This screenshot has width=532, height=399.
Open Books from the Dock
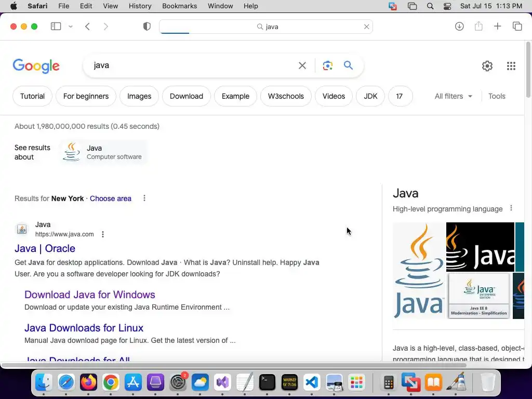point(433,382)
